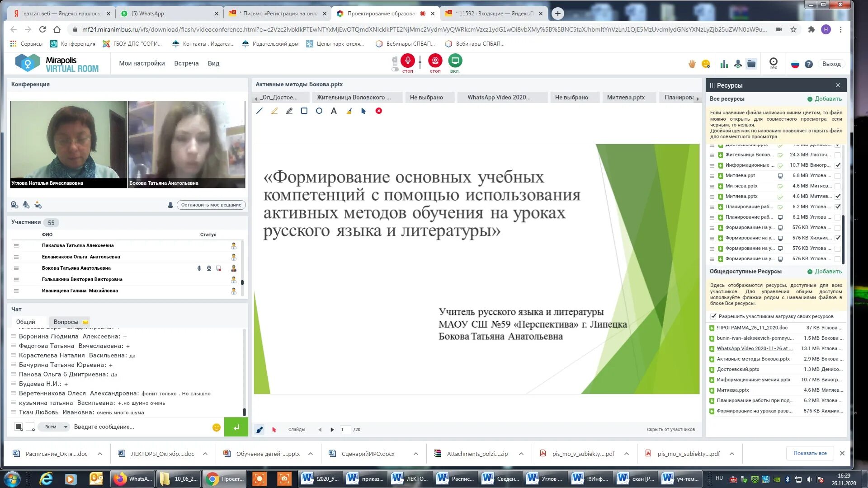This screenshot has height=488, width=868.
Task: Expand options for Расписание_Октя....doc download
Action: pos(100,454)
